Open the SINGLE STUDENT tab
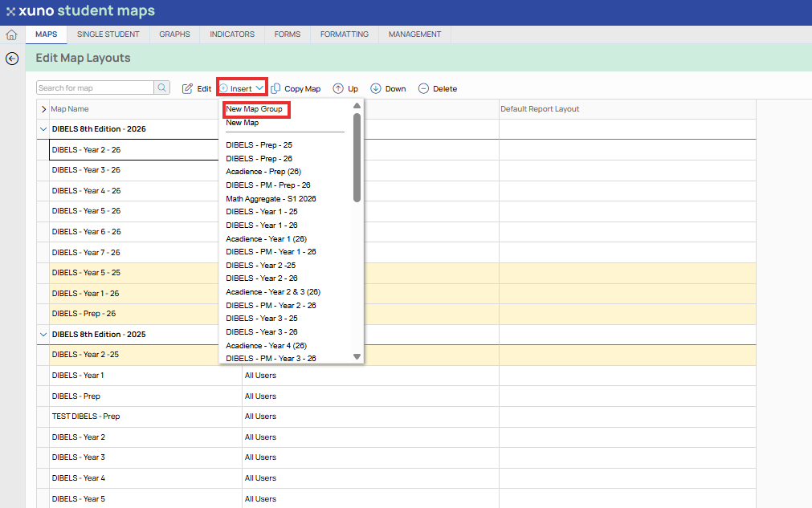Viewport: 812px width, 508px height. (108, 35)
